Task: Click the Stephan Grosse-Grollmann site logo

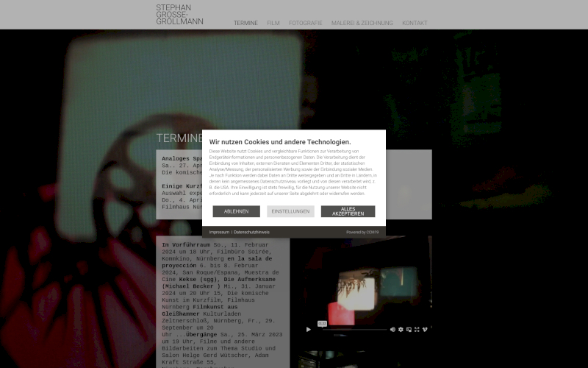Action: 179,15
